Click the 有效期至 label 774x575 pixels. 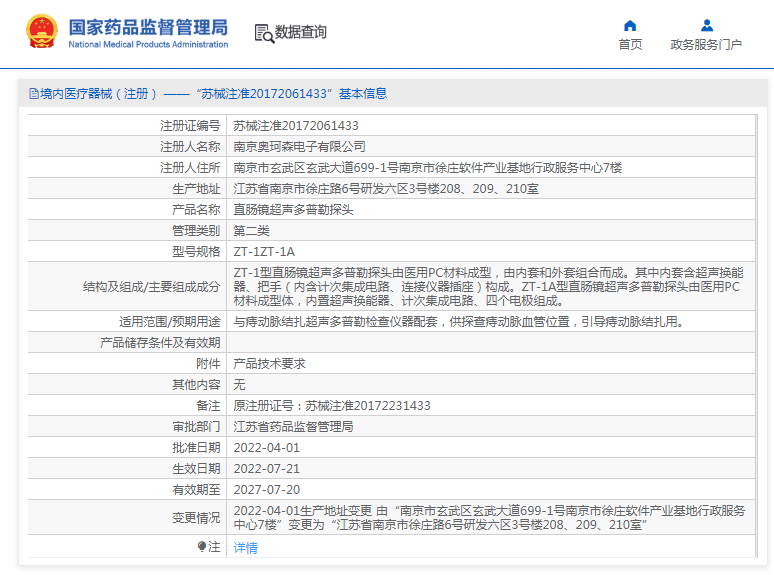196,490
